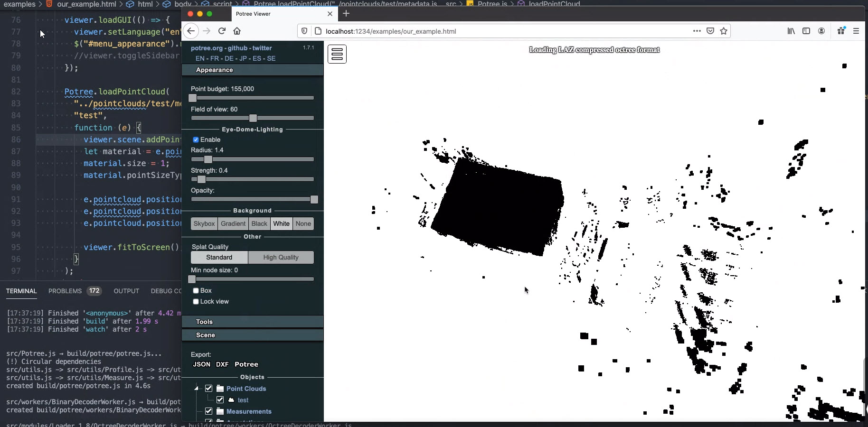This screenshot has width=868, height=427.
Task: Toggle Potree sidebar with hamburger icon
Action: pyautogui.click(x=337, y=54)
